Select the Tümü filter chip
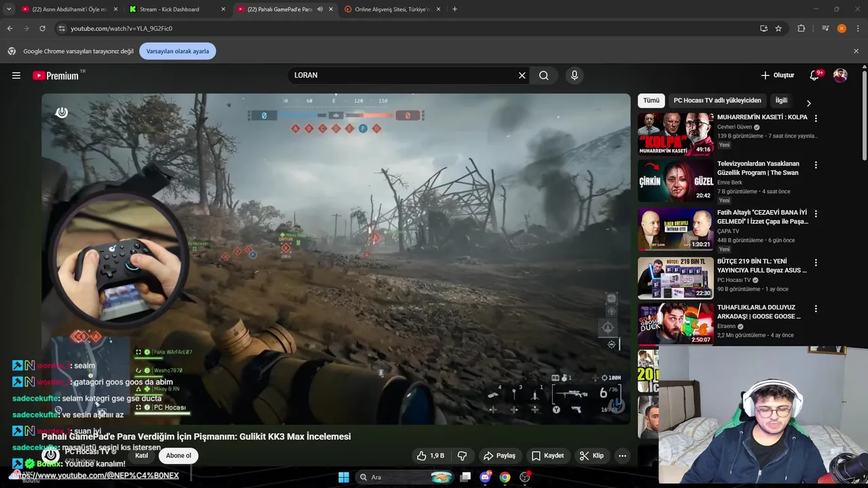 pos(651,100)
